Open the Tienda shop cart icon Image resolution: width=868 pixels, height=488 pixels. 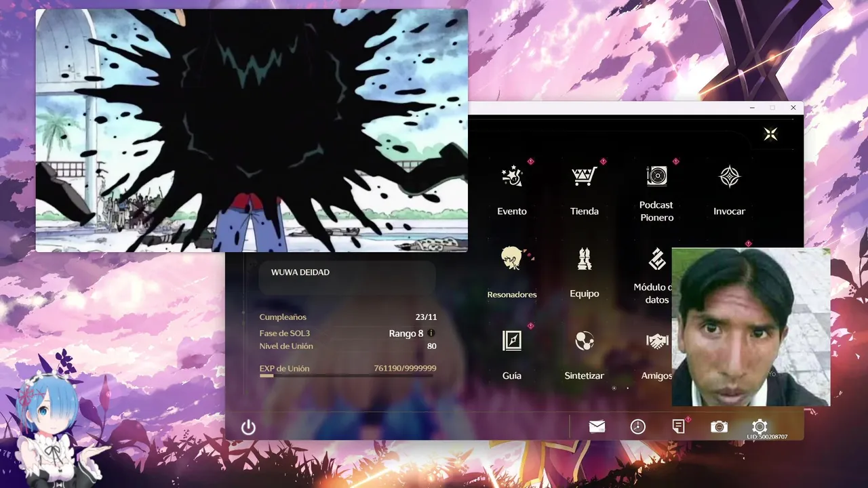(x=584, y=177)
